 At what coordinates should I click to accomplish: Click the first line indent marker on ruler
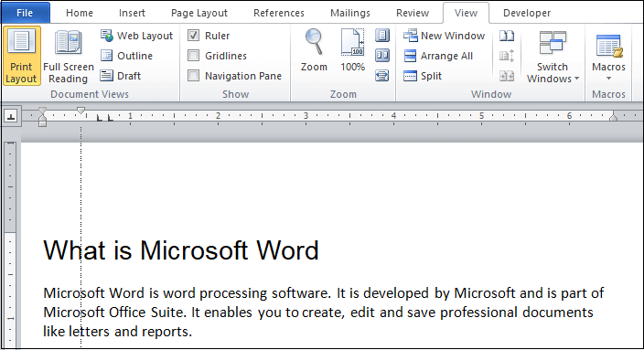coord(80,111)
